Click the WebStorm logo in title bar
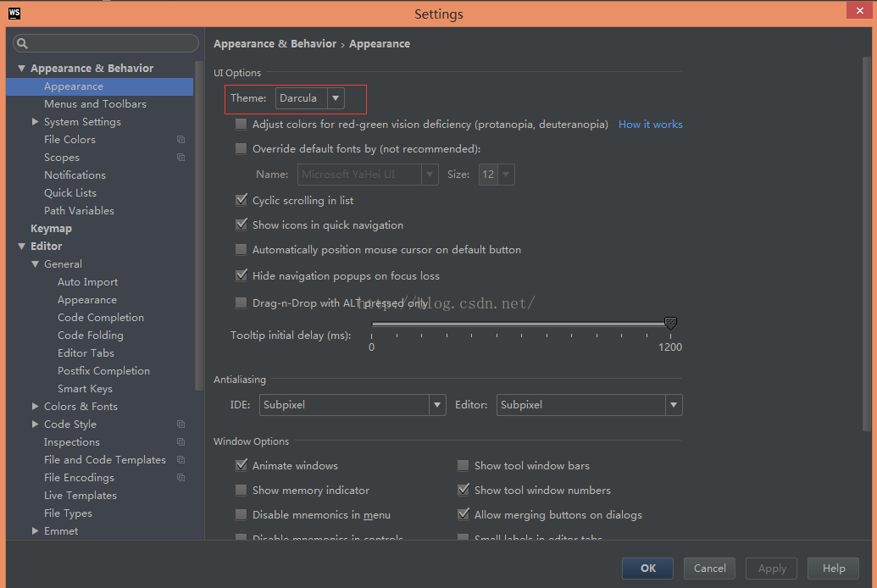The height and width of the screenshot is (588, 877). pos(14,14)
